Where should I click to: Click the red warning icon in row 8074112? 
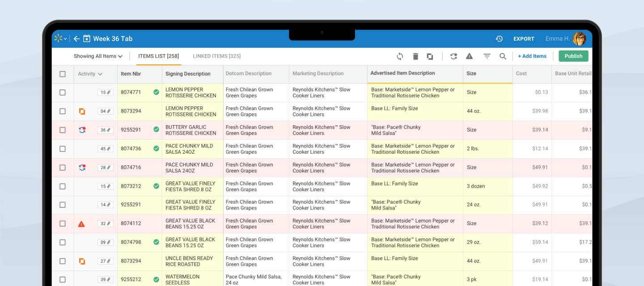81,224
